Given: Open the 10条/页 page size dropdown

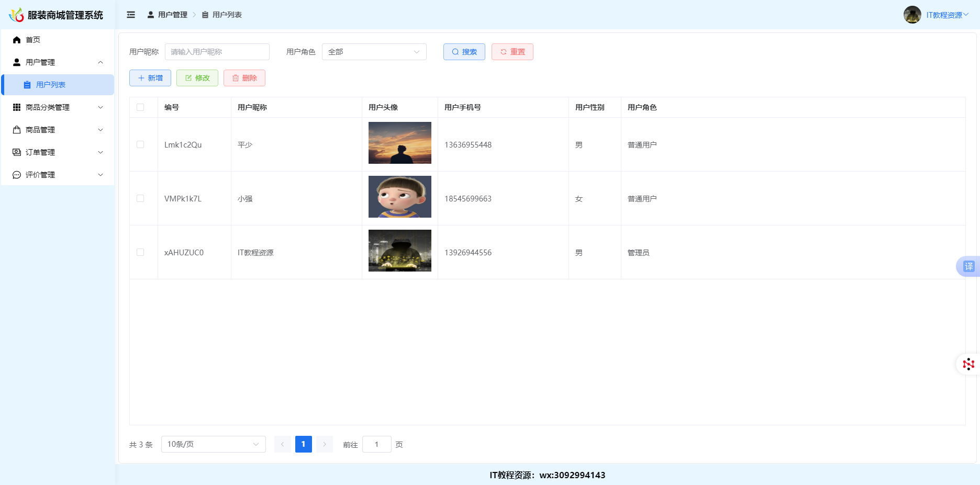Looking at the screenshot, I should [214, 444].
